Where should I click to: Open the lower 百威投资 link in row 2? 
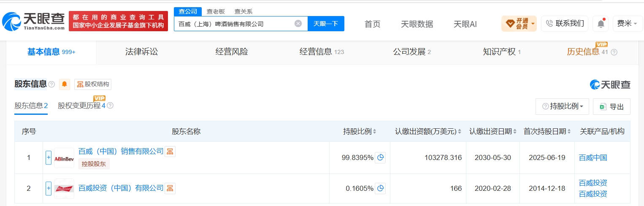coord(593,194)
